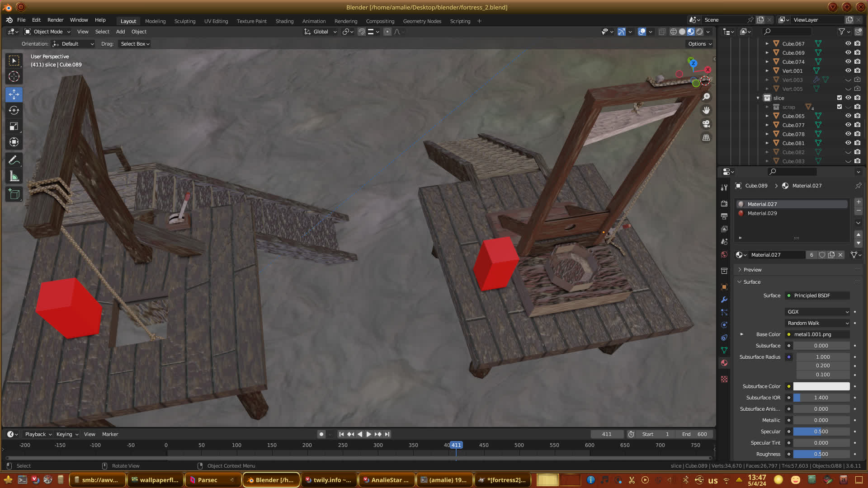868x488 pixels.
Task: Uncheck the slice collection checkbox
Action: 840,98
